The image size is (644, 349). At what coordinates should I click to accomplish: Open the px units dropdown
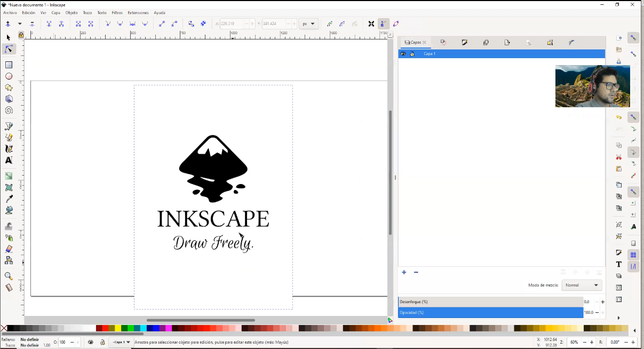point(308,24)
